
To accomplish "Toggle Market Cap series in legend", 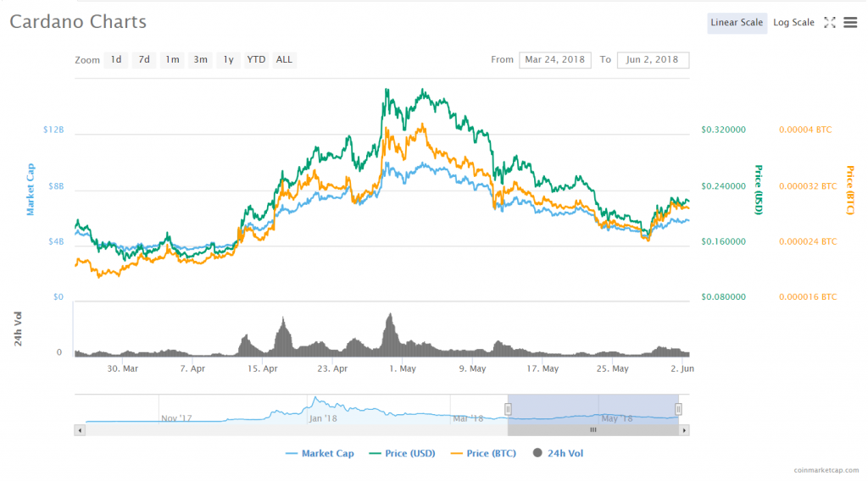I will (x=320, y=453).
